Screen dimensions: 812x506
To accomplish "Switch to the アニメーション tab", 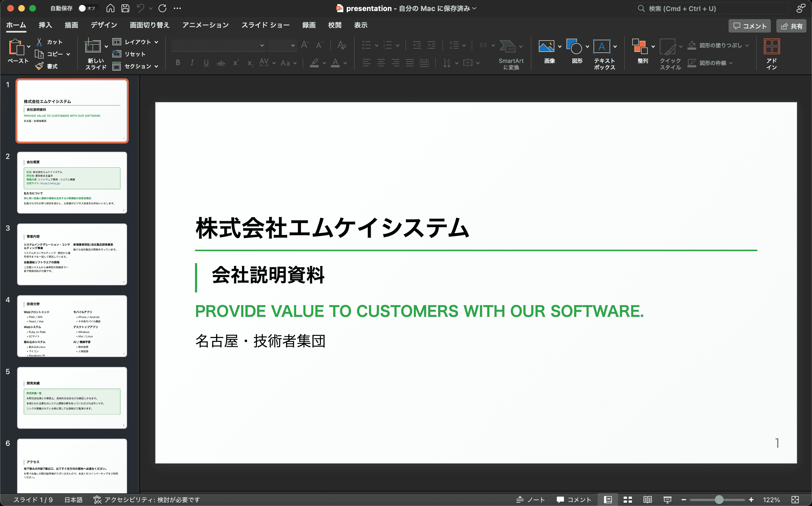I will 205,25.
